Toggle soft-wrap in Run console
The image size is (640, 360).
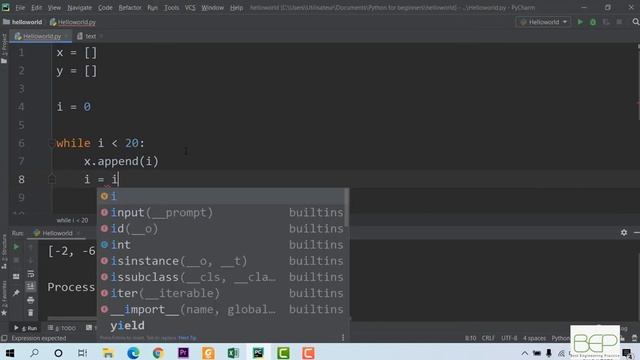[31, 273]
